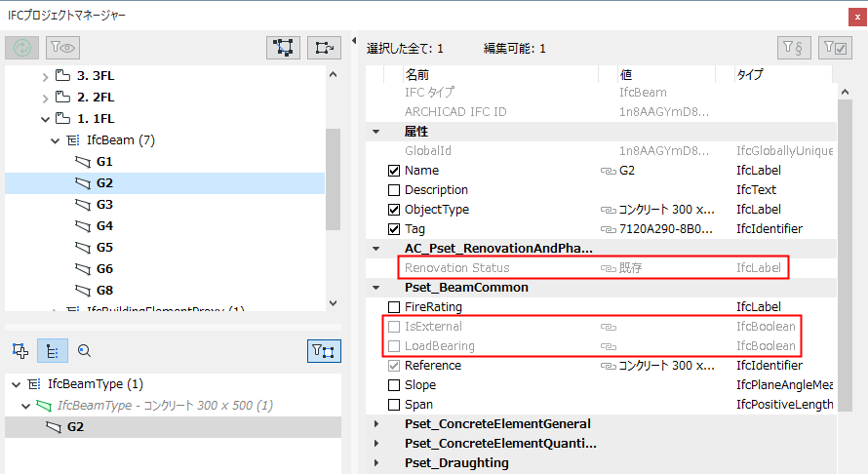Select beam G5 in the tree
The width and height of the screenshot is (868, 474).
click(x=105, y=247)
